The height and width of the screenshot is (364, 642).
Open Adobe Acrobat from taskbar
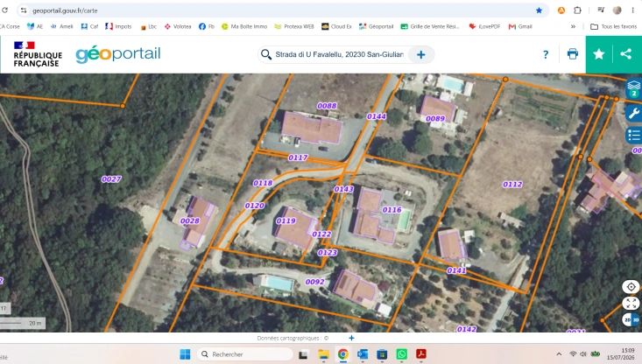421,354
